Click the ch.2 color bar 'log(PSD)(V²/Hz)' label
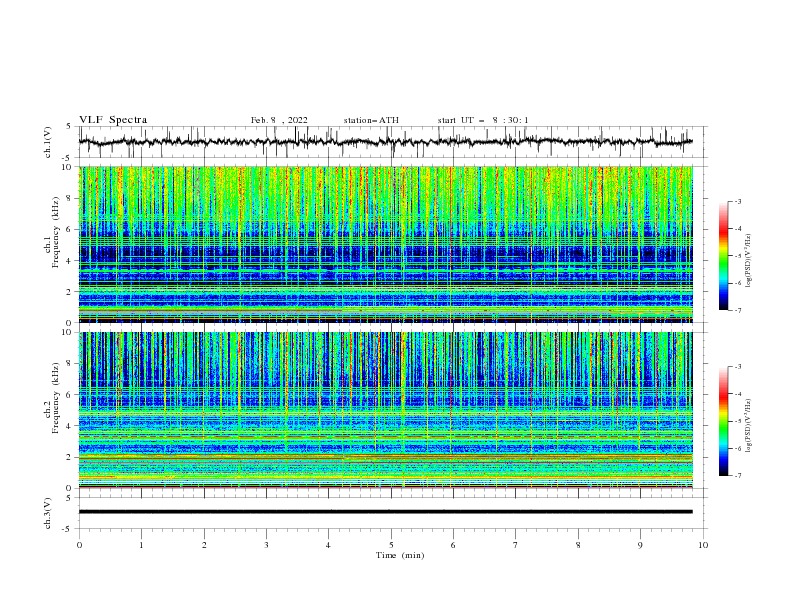This screenshot has height=612, width=792. [749, 426]
